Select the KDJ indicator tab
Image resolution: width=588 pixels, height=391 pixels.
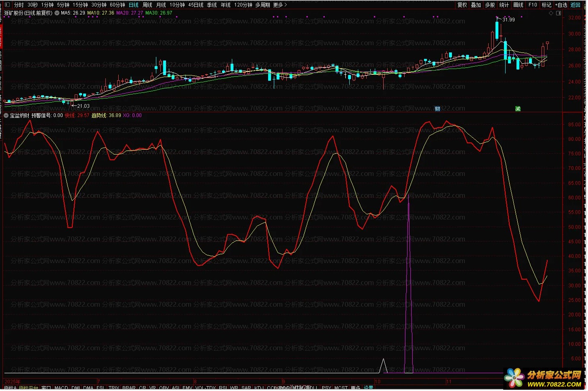[259, 388]
